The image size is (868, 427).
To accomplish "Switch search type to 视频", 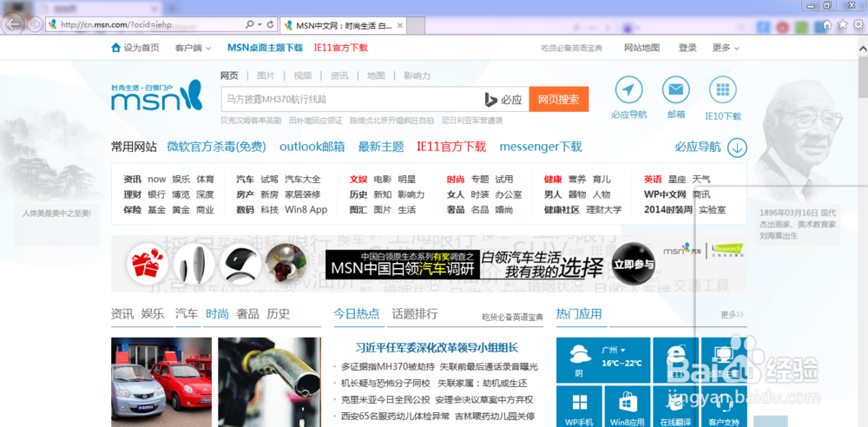I will [302, 76].
